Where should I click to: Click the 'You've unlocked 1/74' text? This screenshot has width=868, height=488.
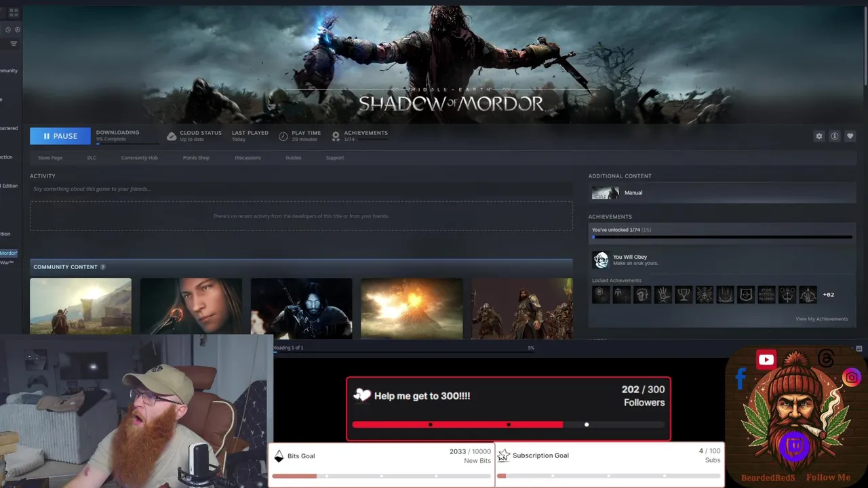tap(621, 230)
